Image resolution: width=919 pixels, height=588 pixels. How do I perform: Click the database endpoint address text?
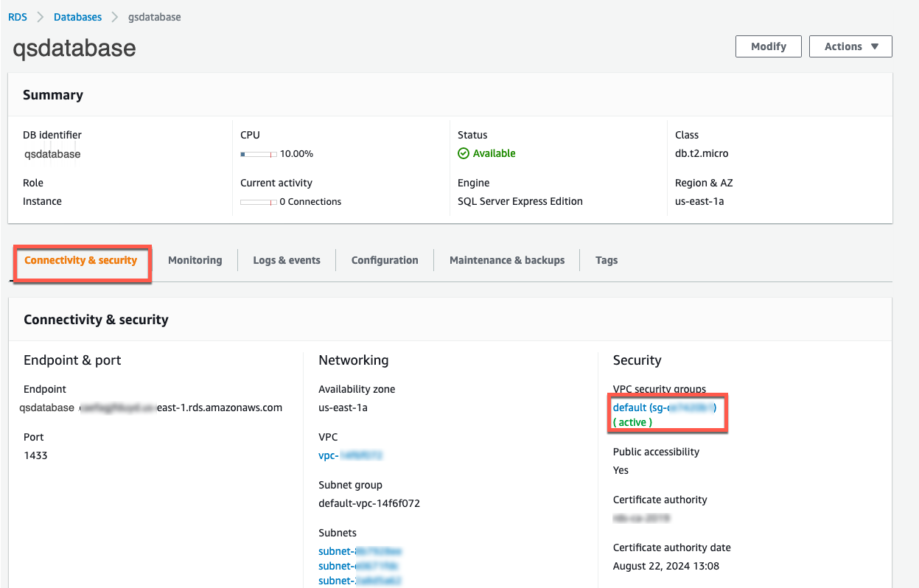(x=151, y=407)
